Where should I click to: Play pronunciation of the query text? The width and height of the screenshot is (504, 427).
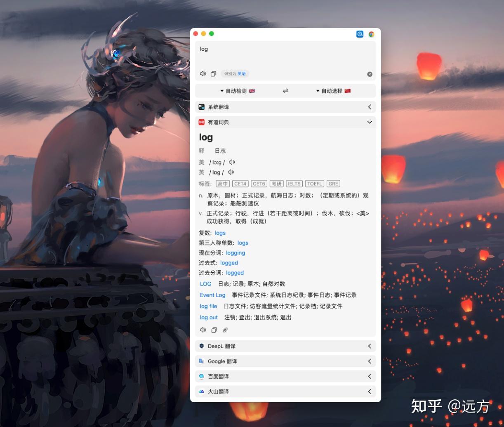click(x=202, y=73)
